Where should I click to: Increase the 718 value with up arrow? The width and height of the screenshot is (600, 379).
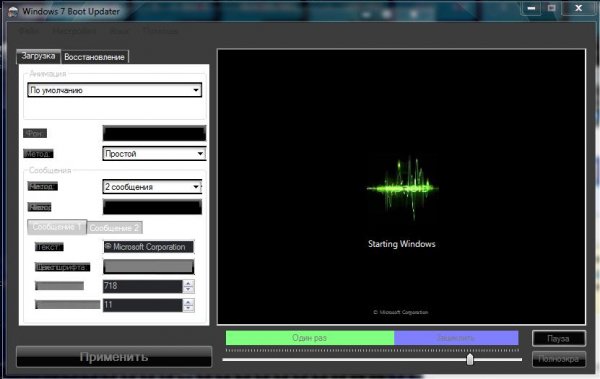click(x=188, y=283)
